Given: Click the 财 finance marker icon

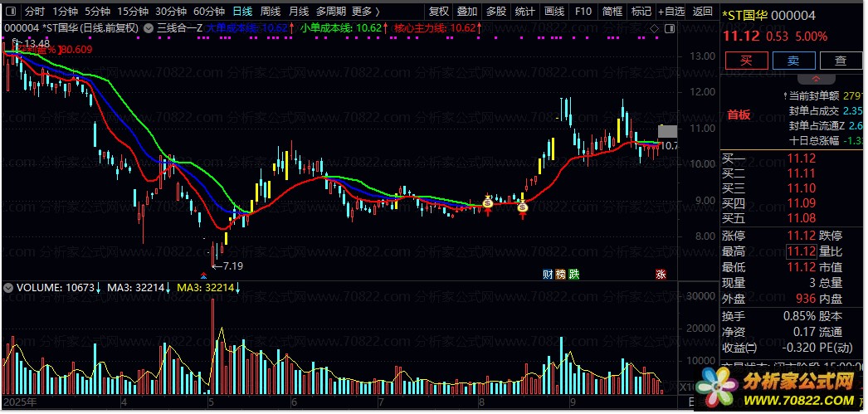Looking at the screenshot, I should coord(548,274).
